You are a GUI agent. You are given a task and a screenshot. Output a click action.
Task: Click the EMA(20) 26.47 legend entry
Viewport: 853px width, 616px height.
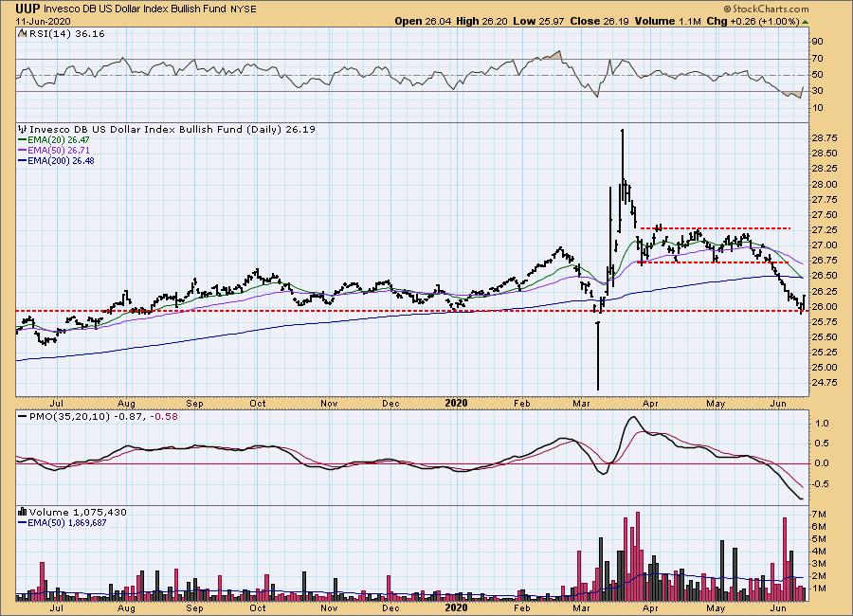54,140
